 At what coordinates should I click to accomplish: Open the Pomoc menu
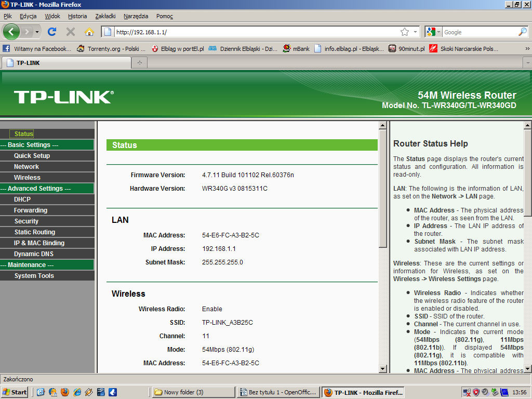165,16
